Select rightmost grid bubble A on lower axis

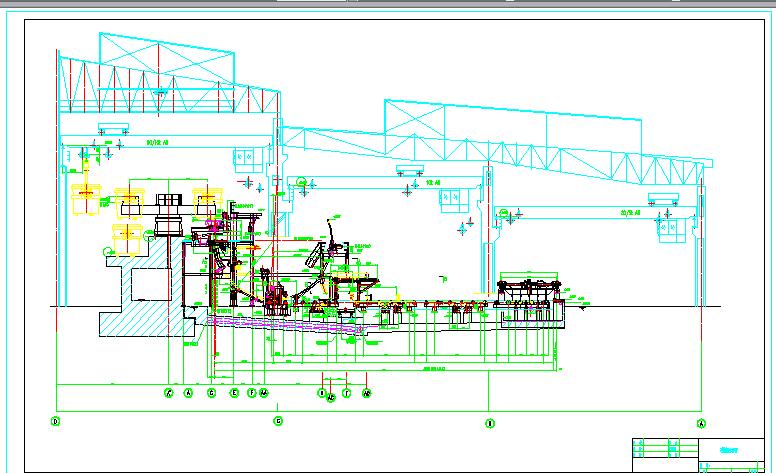coord(701,423)
